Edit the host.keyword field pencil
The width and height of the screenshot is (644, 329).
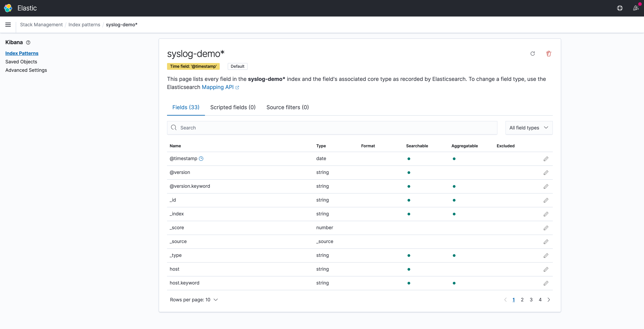click(546, 283)
